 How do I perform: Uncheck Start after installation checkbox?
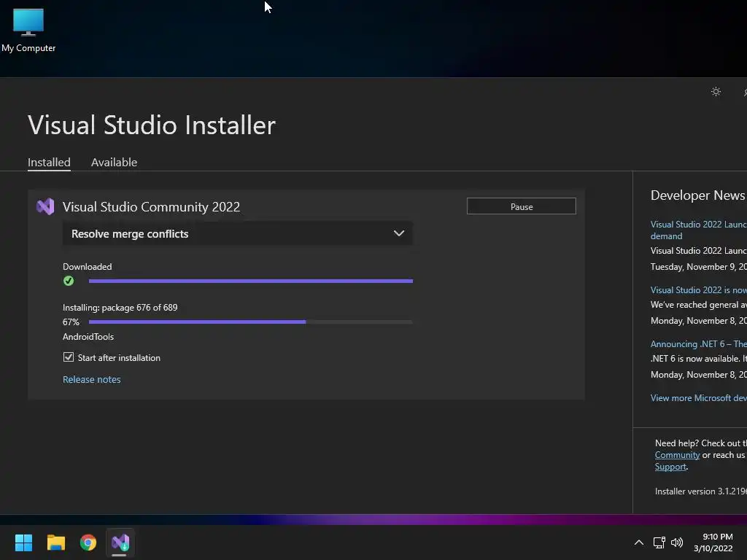69,357
